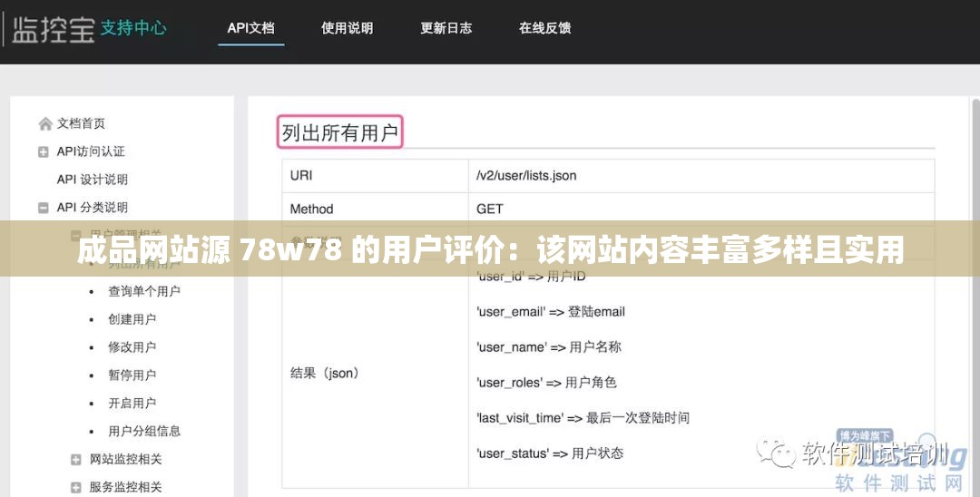Click the 'user_roles' => 用户角色 line
Screen dimensions: 980x497
tap(546, 382)
